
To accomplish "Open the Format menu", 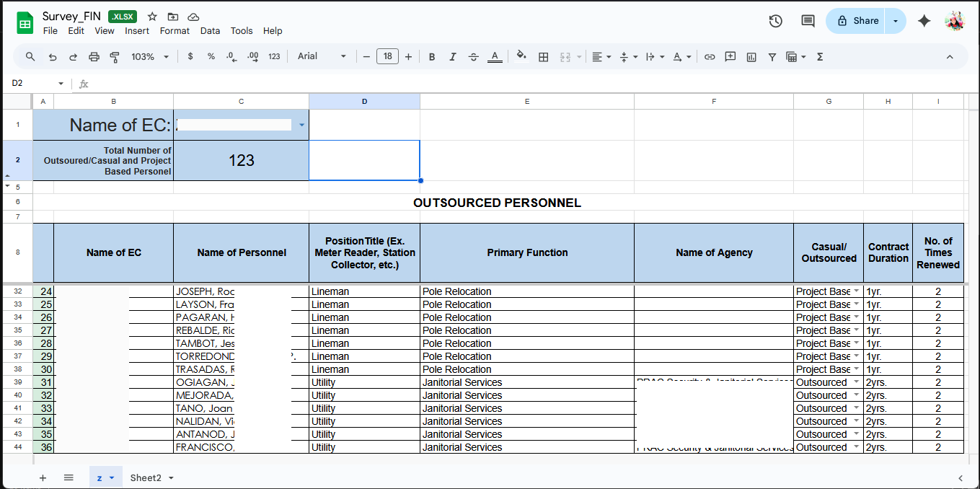I will click(x=175, y=31).
